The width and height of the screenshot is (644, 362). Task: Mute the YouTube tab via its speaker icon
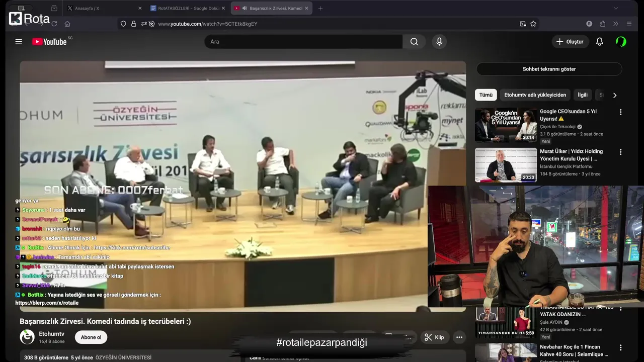click(x=245, y=8)
